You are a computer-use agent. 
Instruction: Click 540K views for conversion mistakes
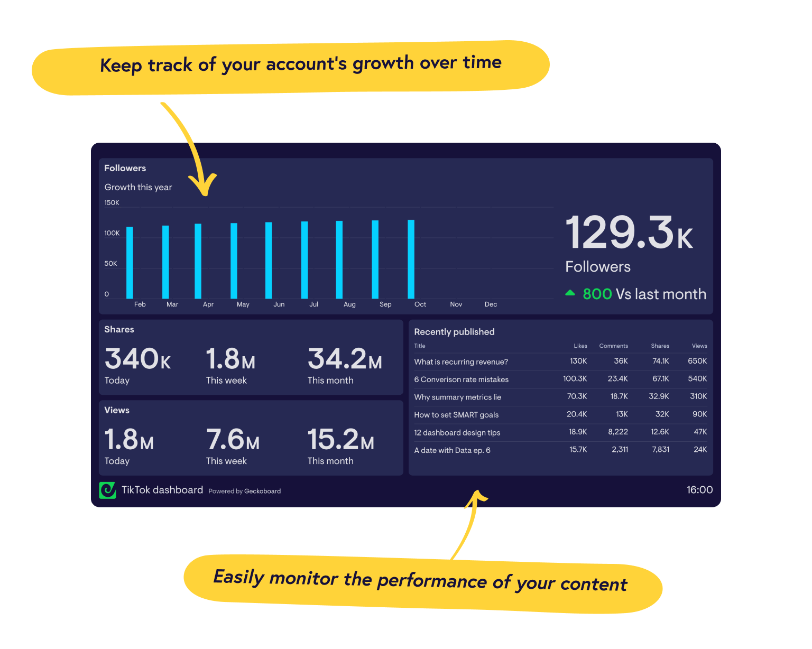point(697,379)
